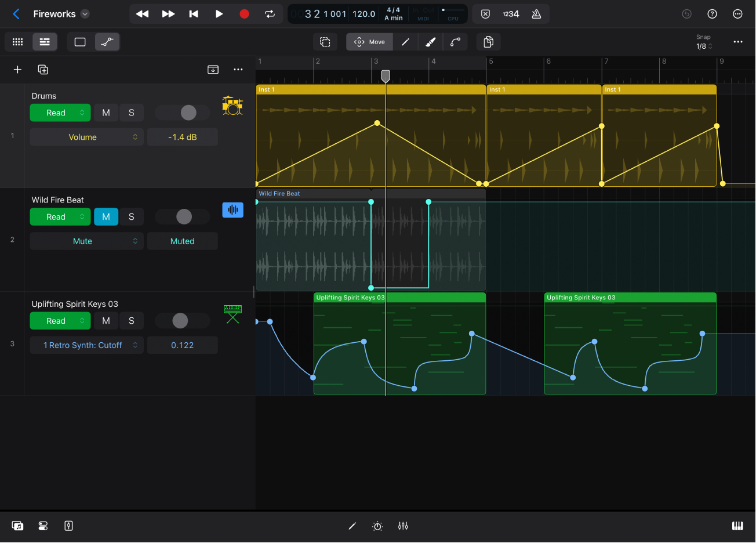Show the Play Surface keyboard icon
The width and height of the screenshot is (756, 543).
click(x=737, y=526)
